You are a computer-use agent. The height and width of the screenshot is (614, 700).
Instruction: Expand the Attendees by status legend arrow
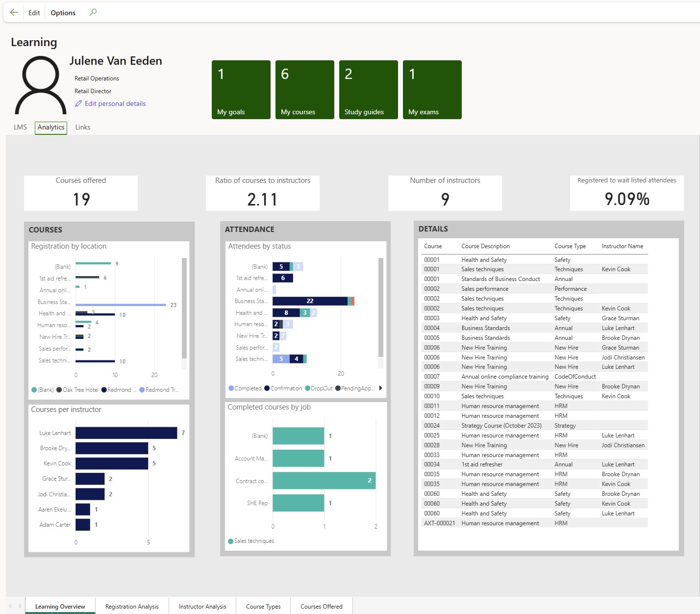pyautogui.click(x=380, y=388)
